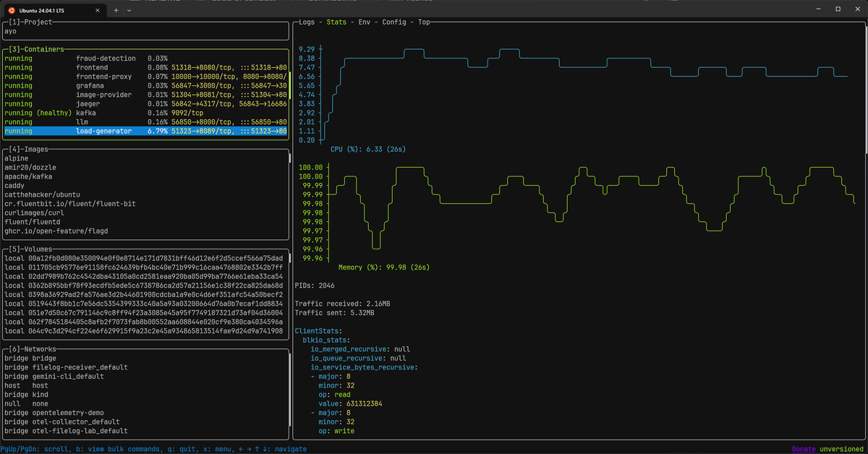Select the kafka container

145,113
